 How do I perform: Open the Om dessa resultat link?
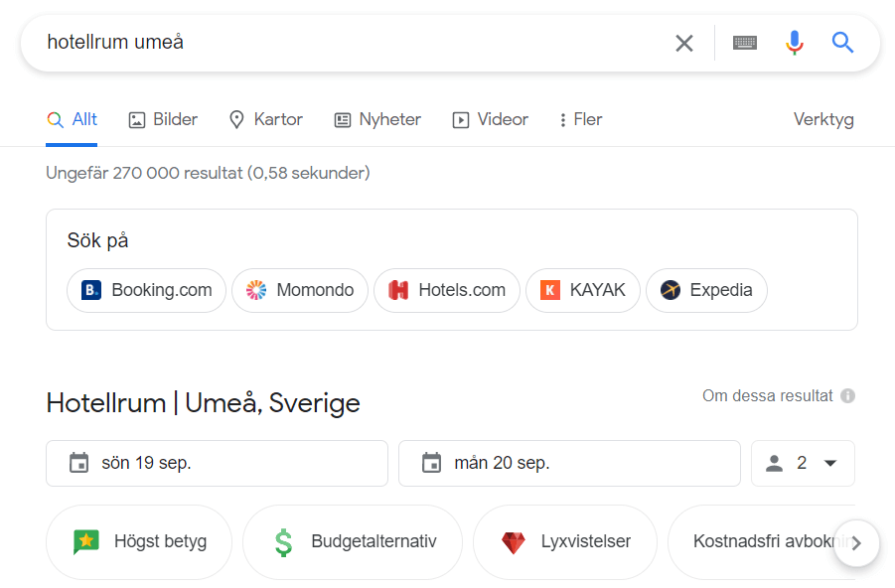(x=767, y=396)
